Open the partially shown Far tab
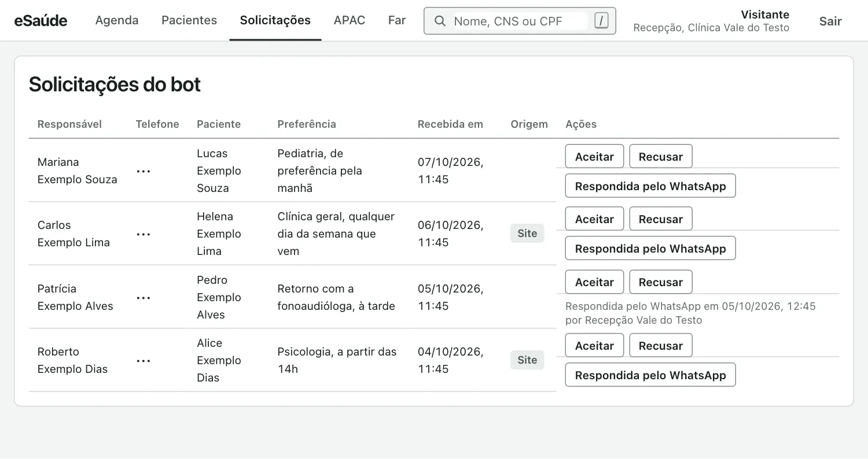The height and width of the screenshot is (459, 868). pos(397,20)
